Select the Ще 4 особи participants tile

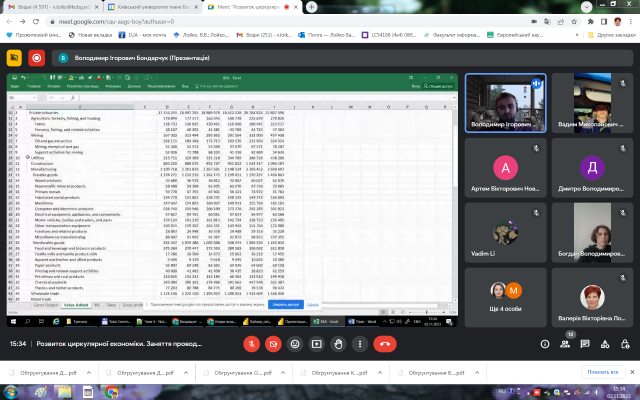point(510,290)
